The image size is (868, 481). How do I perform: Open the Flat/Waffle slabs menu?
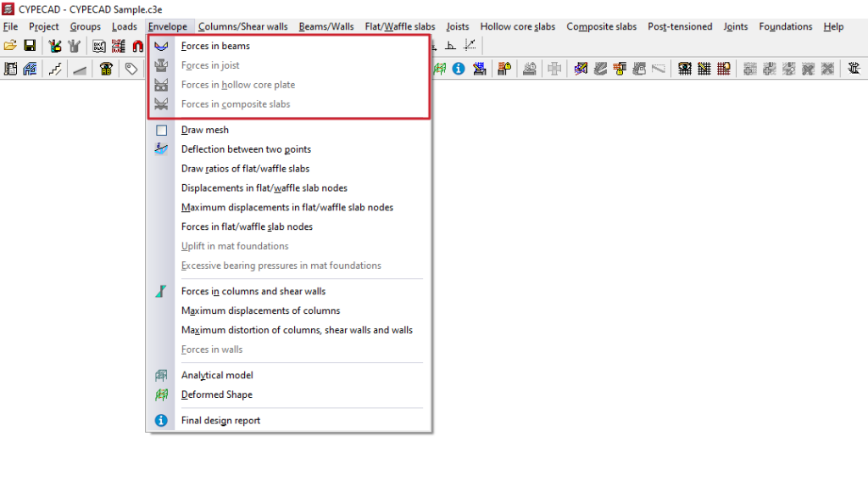click(x=400, y=26)
